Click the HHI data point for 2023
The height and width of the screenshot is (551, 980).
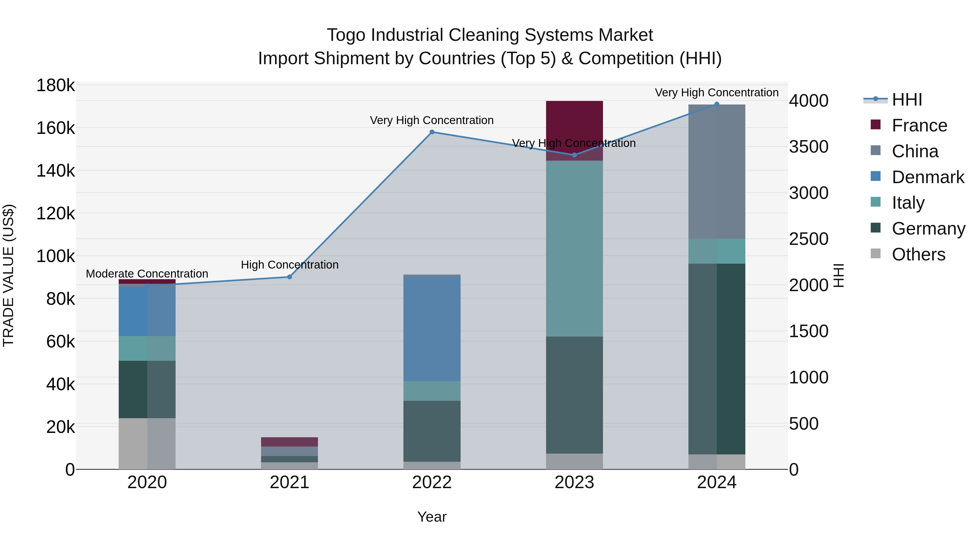tap(574, 155)
